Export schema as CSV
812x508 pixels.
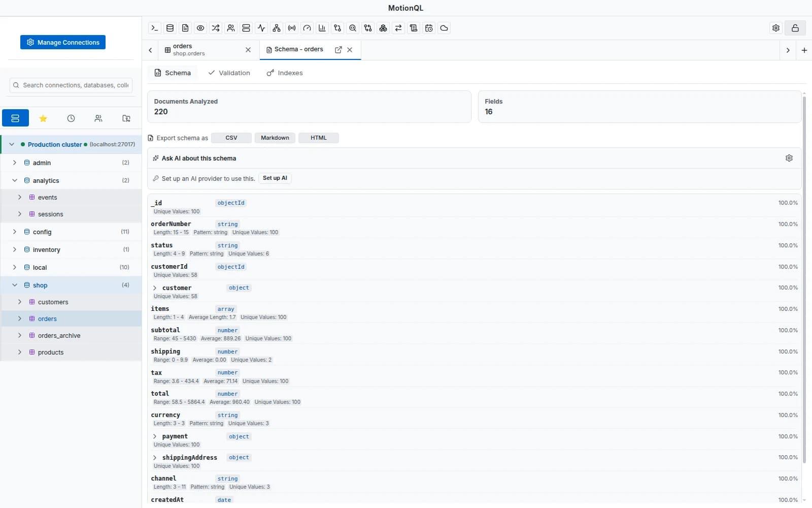(231, 138)
